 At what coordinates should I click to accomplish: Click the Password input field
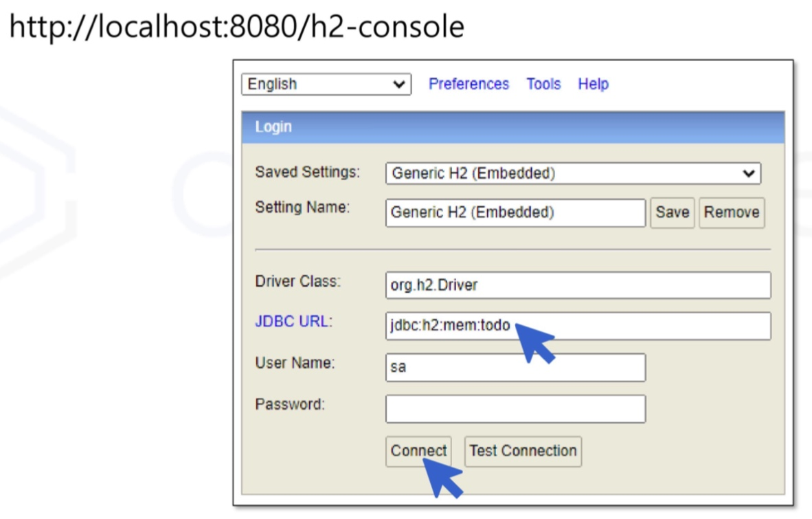pos(515,409)
